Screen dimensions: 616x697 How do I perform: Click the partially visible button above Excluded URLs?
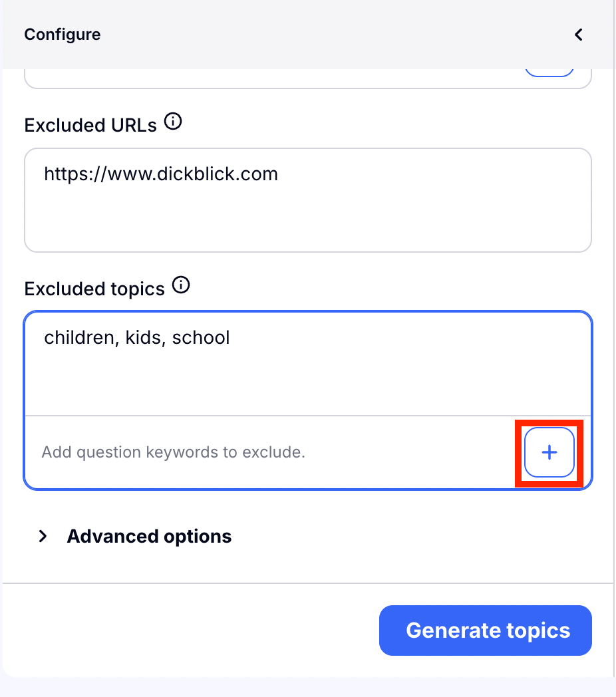[549, 72]
